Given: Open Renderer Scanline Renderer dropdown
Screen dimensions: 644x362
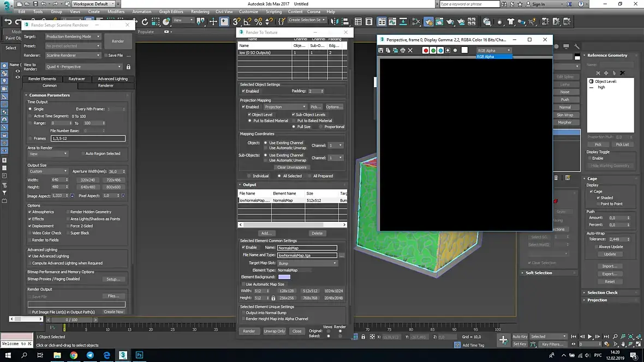Looking at the screenshot, I should tap(73, 56).
